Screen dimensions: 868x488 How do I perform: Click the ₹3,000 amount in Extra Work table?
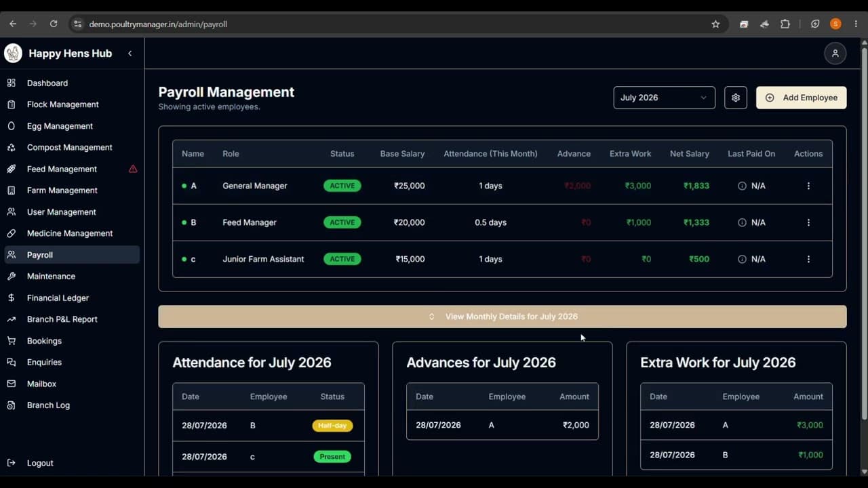pyautogui.click(x=810, y=425)
